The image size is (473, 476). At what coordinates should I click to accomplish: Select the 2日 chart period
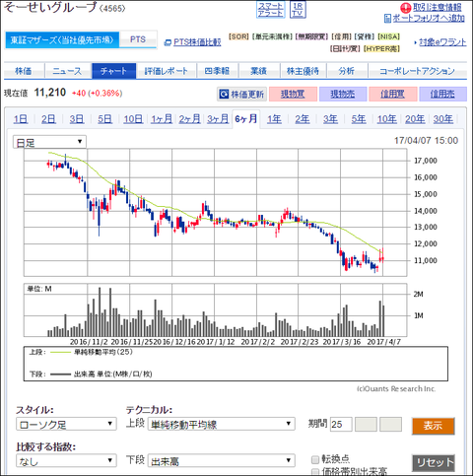click(x=48, y=119)
